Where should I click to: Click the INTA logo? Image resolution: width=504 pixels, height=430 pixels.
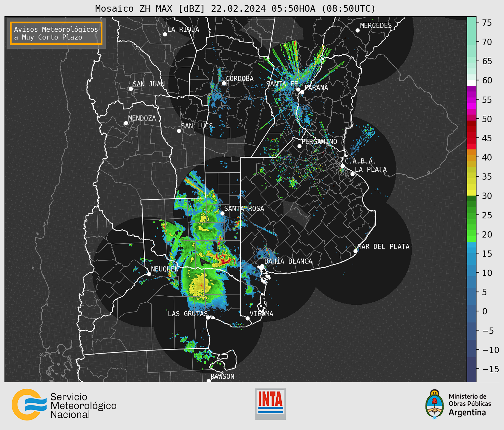click(x=270, y=404)
